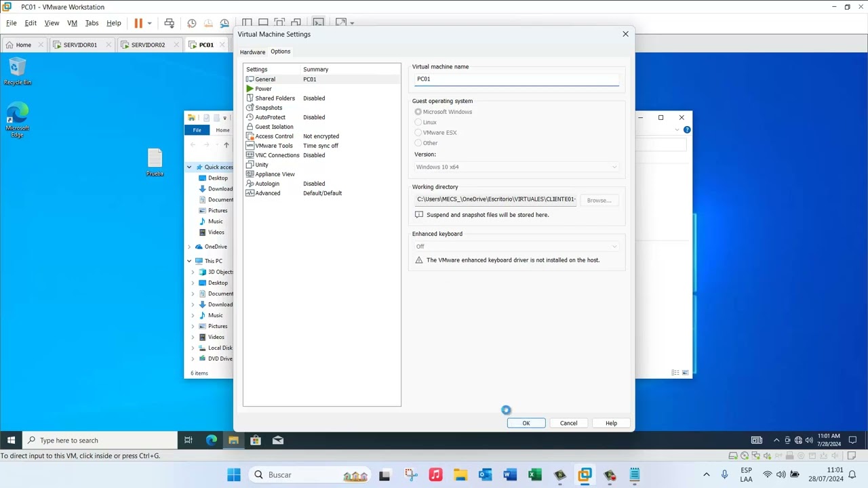This screenshot has width=868, height=488.
Task: Go to the VMware Home tab
Action: click(24, 45)
